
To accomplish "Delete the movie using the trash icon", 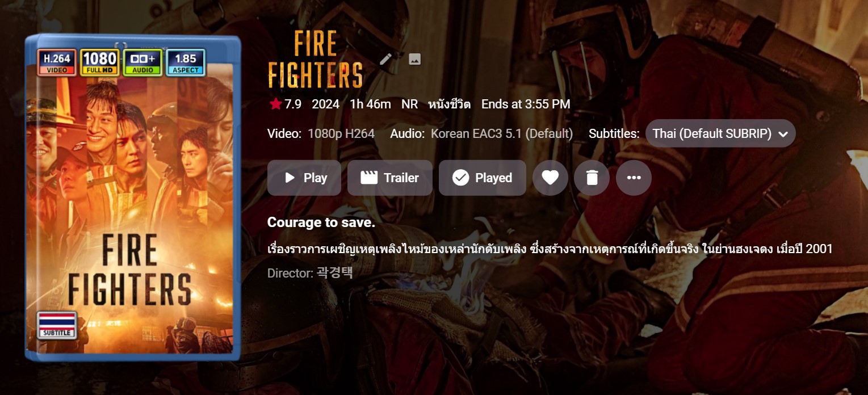I will (592, 178).
